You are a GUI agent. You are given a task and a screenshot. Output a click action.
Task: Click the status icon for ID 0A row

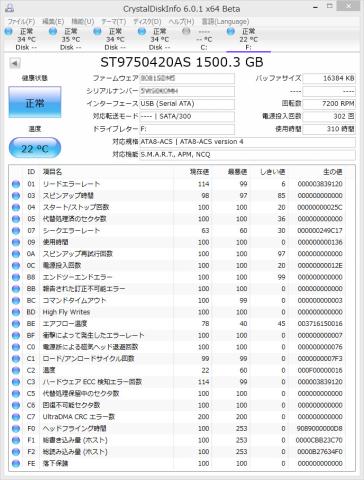coord(16,254)
